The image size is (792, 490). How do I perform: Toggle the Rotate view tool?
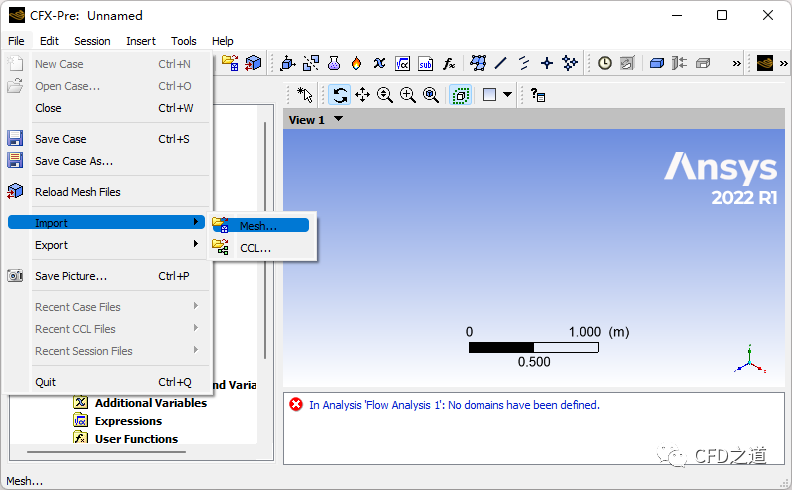point(340,94)
